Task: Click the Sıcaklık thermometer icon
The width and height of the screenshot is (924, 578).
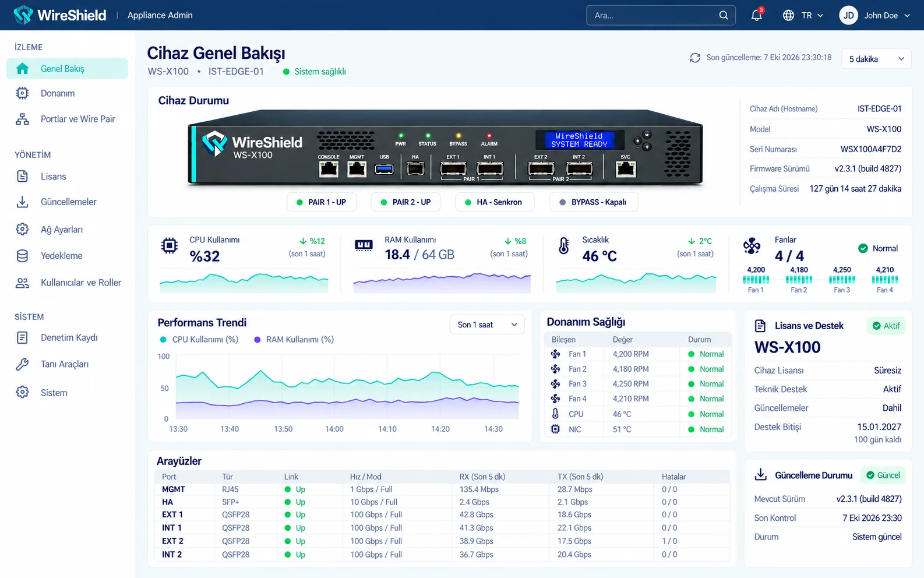Action: (x=563, y=245)
